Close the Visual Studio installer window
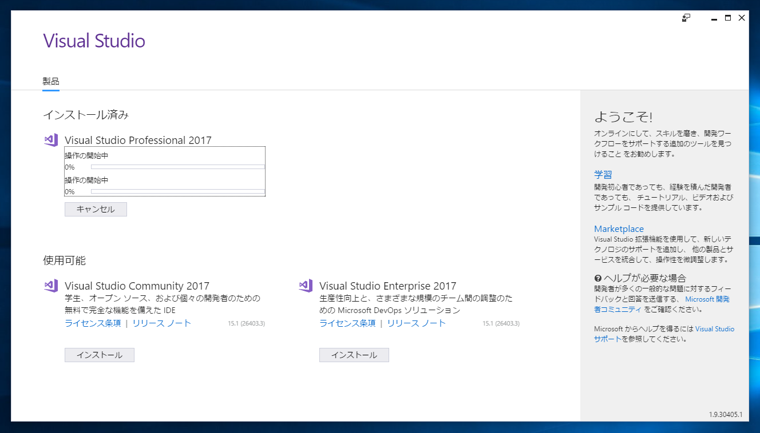 [742, 18]
